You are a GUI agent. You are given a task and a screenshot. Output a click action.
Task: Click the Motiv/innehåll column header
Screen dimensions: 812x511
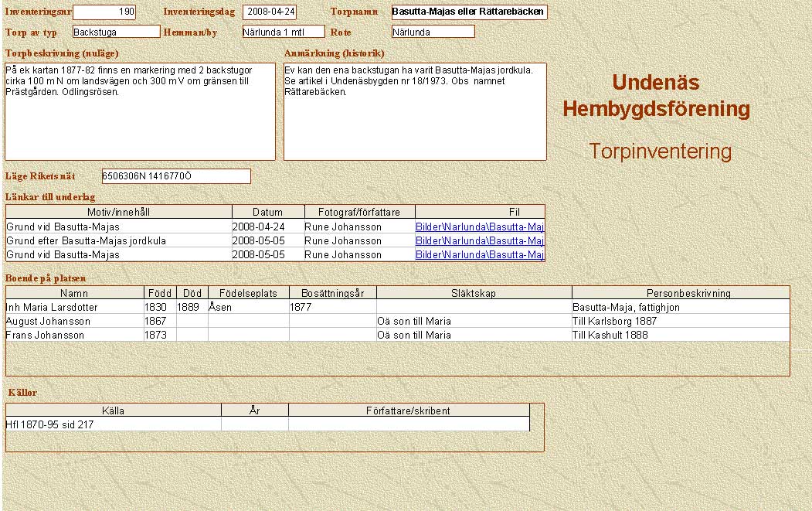118,212
